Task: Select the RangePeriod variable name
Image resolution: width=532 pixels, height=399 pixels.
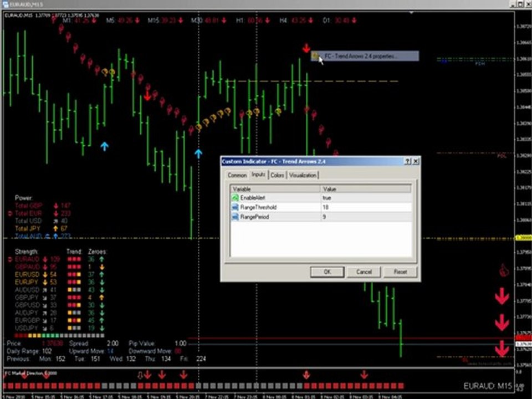Action: pyautogui.click(x=254, y=217)
